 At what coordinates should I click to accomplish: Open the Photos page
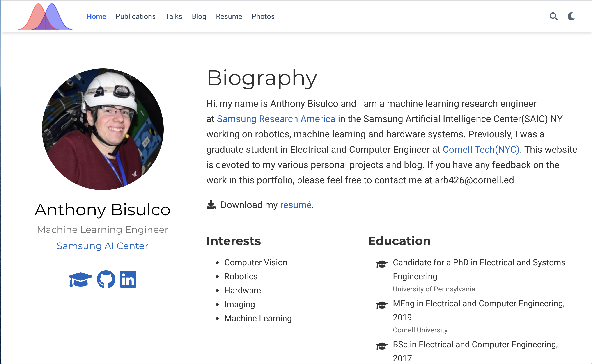coord(263,16)
